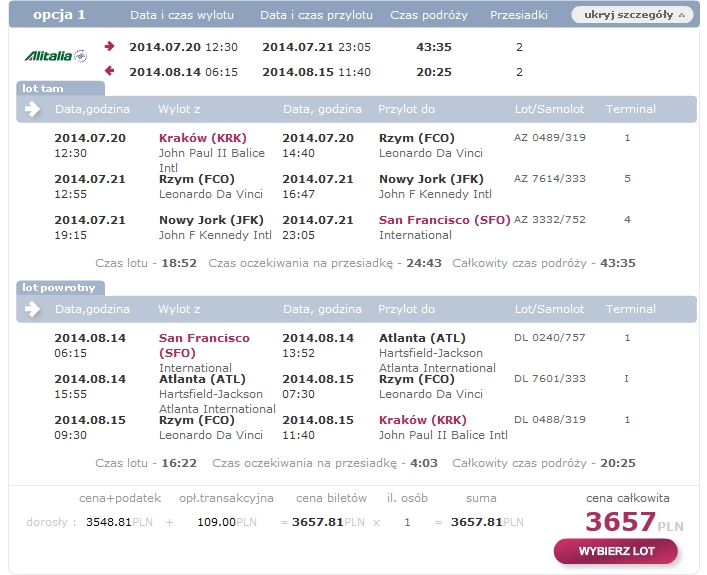Click summary departure 2014.07.20 12:30
This screenshot has width=707, height=575.
(x=184, y=47)
